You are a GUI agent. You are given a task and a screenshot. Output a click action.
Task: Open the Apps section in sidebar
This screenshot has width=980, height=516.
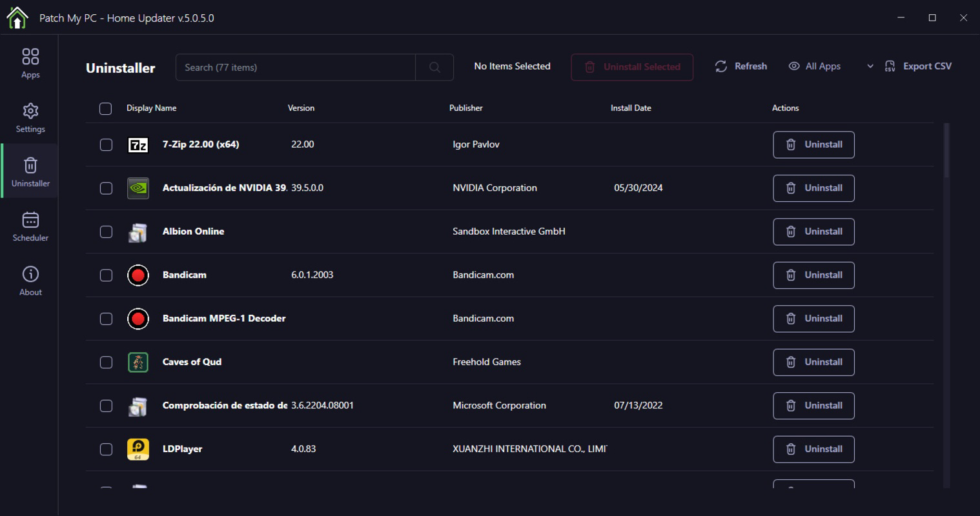(x=30, y=63)
